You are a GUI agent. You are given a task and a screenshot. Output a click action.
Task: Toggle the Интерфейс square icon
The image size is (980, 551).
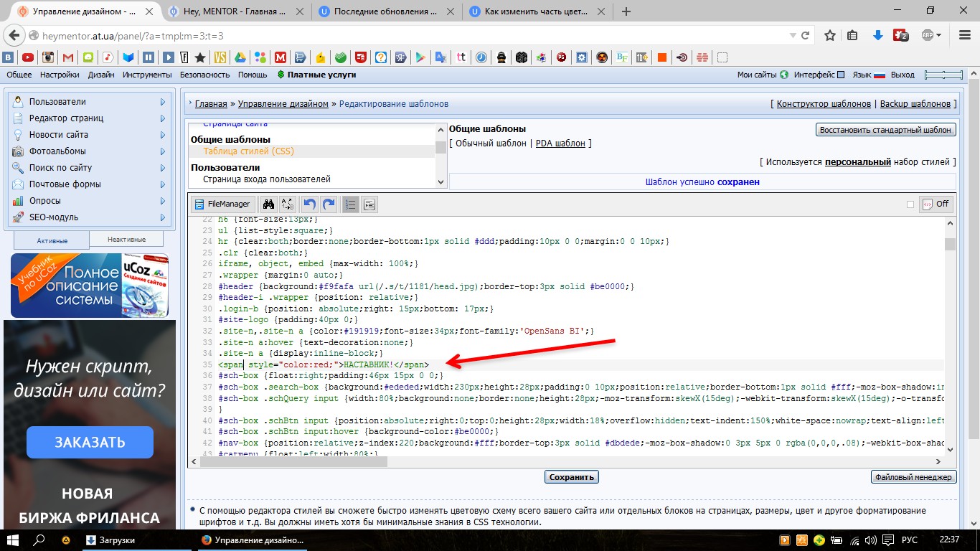tap(841, 75)
